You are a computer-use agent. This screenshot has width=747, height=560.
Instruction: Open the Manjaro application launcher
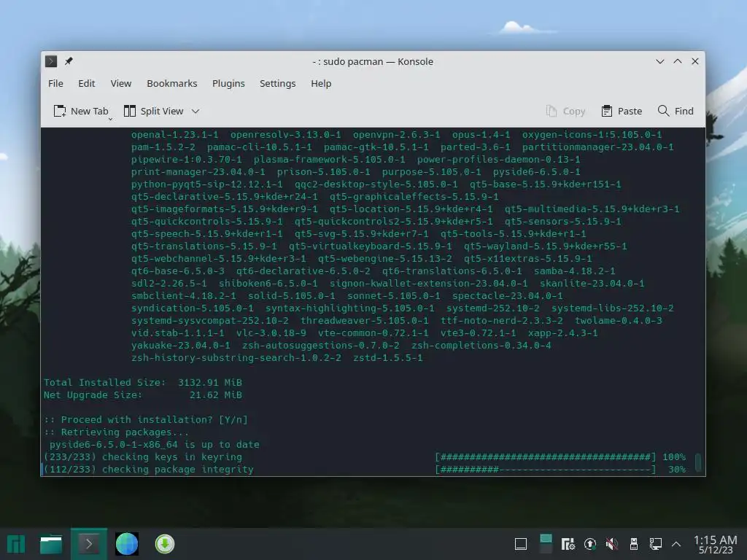pos(16,544)
